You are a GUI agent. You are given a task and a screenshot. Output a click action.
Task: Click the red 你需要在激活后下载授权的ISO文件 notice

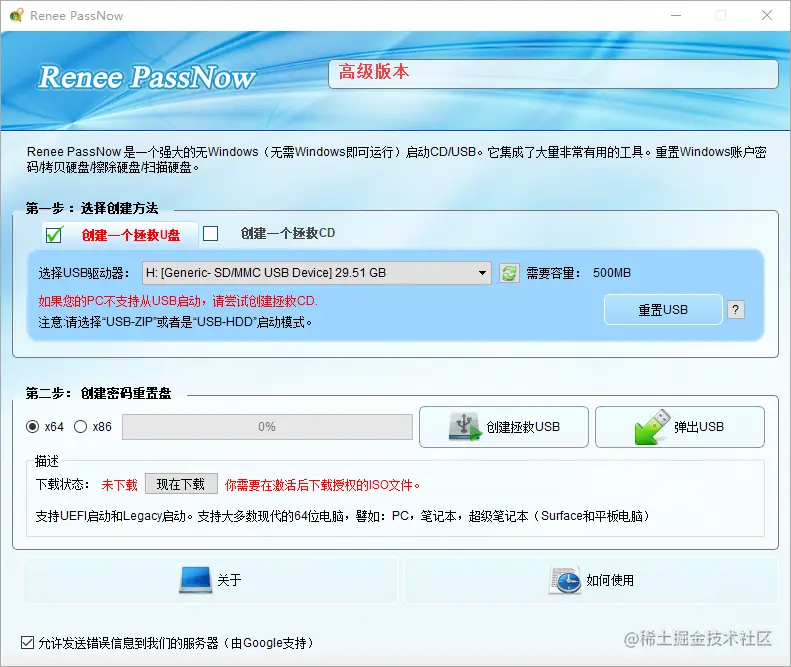click(322, 485)
